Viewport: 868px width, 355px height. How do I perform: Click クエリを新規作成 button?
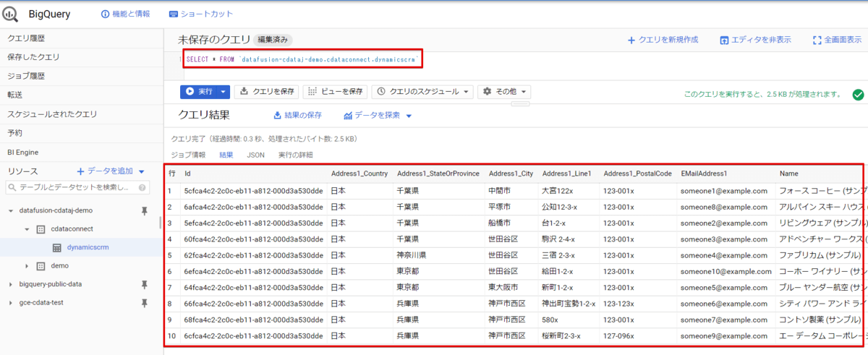point(663,40)
